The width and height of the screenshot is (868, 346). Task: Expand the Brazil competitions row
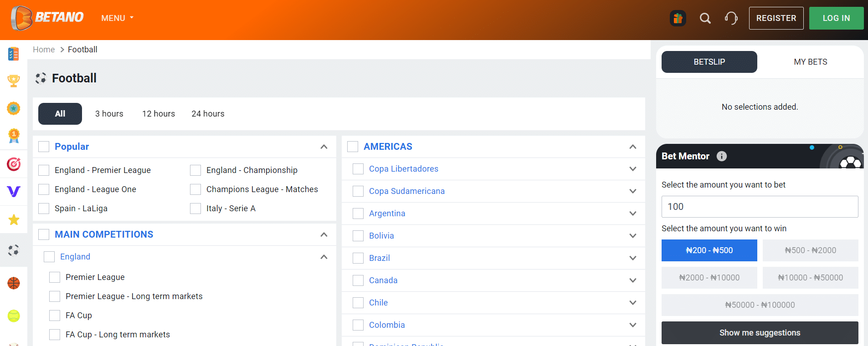pyautogui.click(x=632, y=258)
